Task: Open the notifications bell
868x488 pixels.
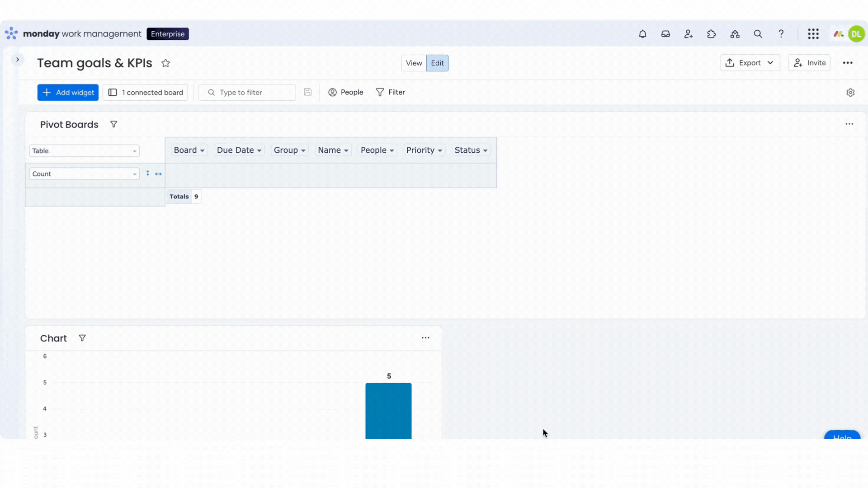Action: pyautogui.click(x=642, y=34)
